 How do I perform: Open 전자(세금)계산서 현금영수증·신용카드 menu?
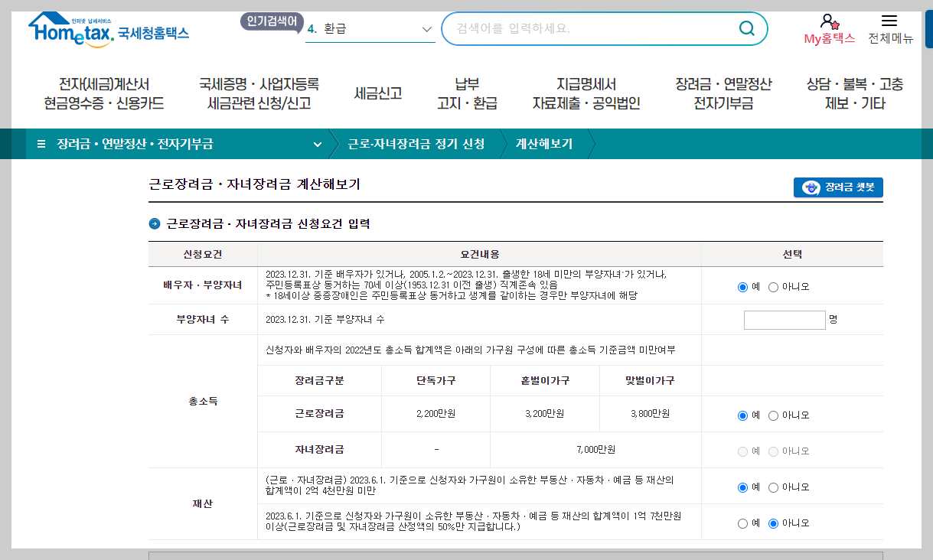103,93
